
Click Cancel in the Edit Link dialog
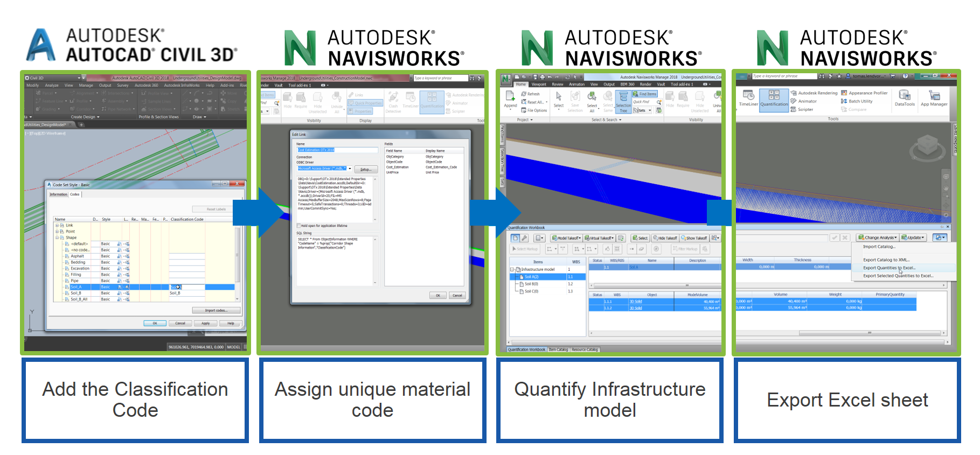coord(457,296)
